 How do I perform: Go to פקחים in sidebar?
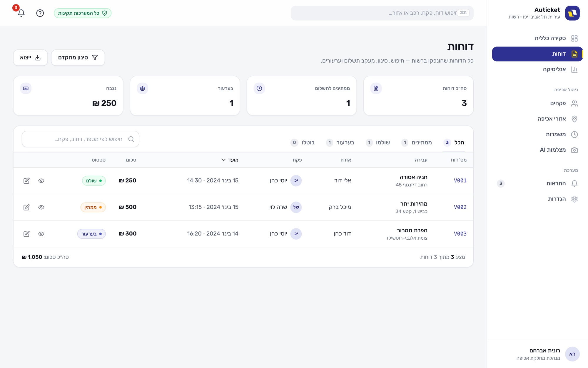537,103
